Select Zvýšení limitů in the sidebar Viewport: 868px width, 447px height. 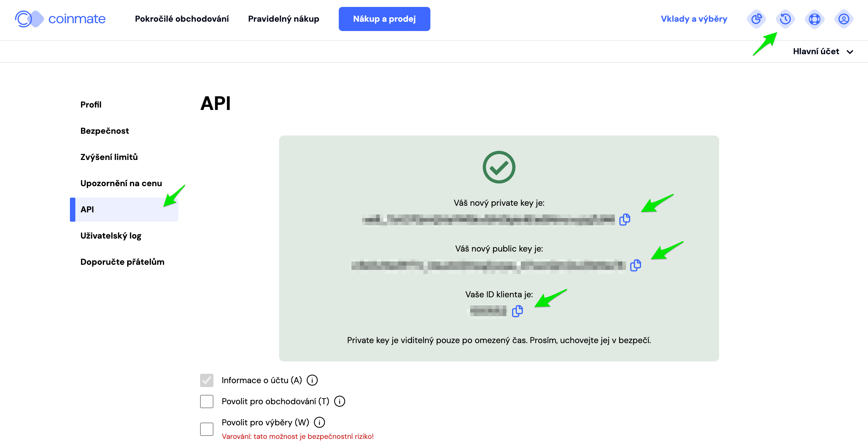(109, 157)
